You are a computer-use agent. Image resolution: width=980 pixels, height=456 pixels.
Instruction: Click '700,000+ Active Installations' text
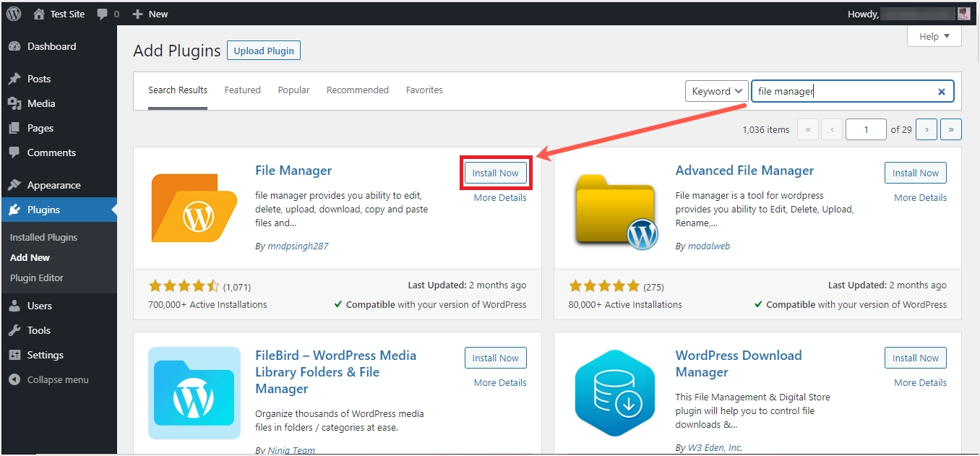click(207, 304)
